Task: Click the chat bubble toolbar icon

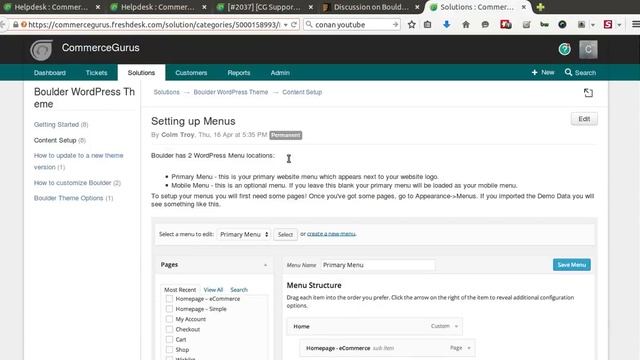Action: click(485, 24)
